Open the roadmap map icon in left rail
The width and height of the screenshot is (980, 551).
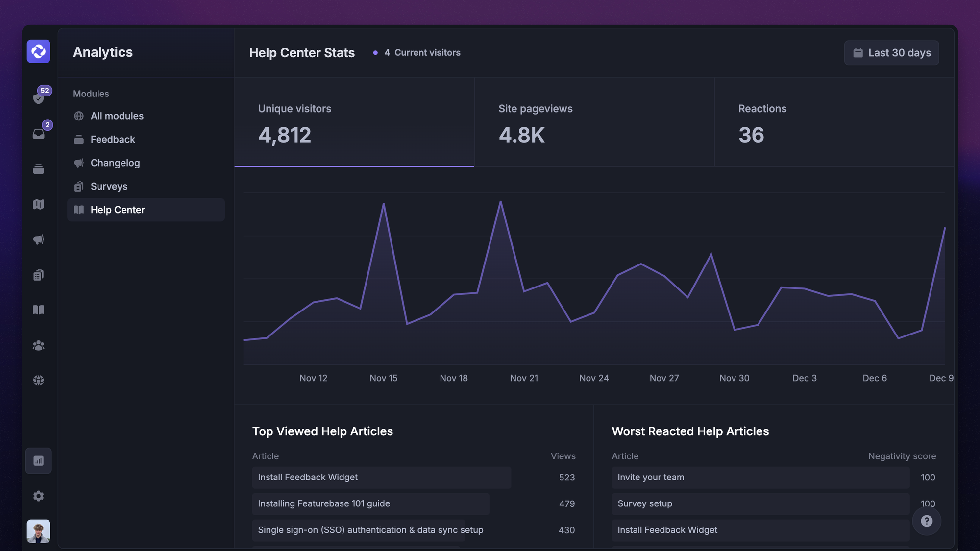tap(39, 204)
